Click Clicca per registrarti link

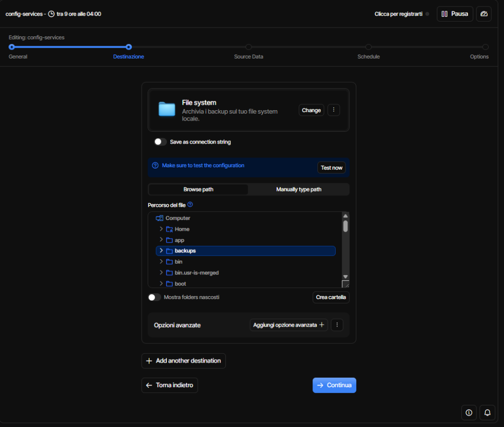click(x=398, y=14)
